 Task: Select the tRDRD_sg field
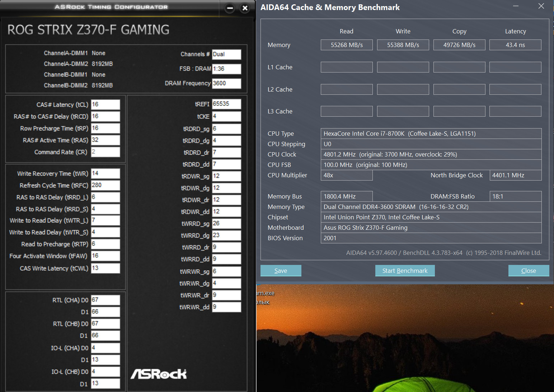click(x=226, y=129)
